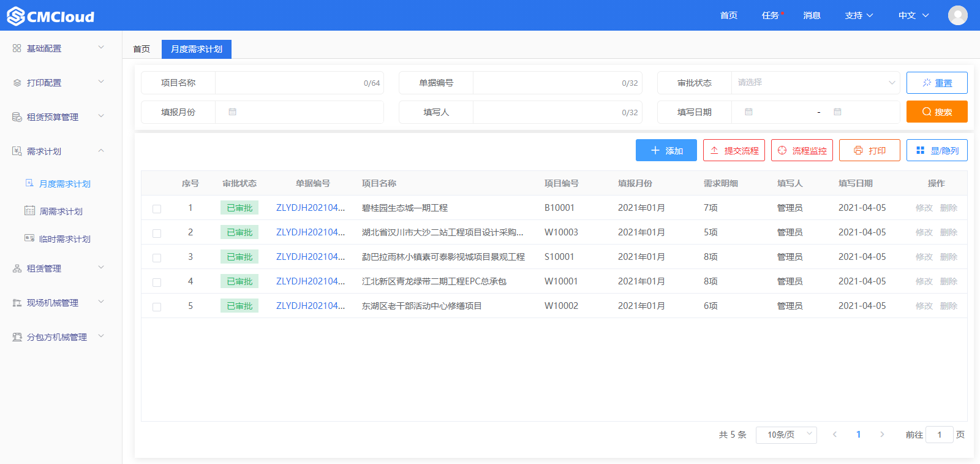This screenshot has height=464, width=980.
Task: Click the end-date calendar icon in 填写日期
Action: [837, 112]
